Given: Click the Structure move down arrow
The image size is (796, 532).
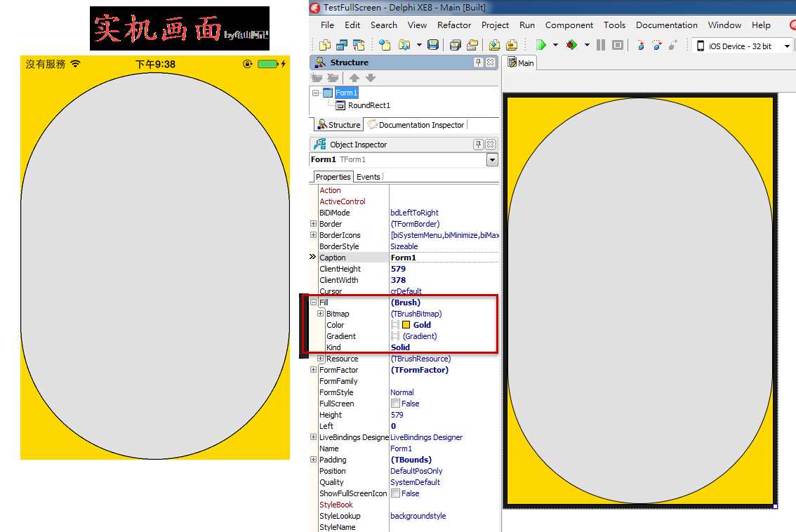Looking at the screenshot, I should pyautogui.click(x=371, y=78).
